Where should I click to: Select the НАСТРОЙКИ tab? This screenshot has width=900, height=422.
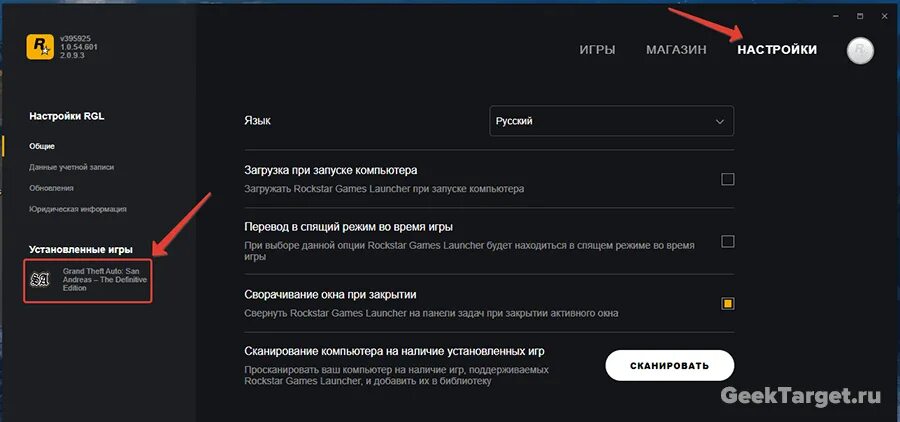777,50
